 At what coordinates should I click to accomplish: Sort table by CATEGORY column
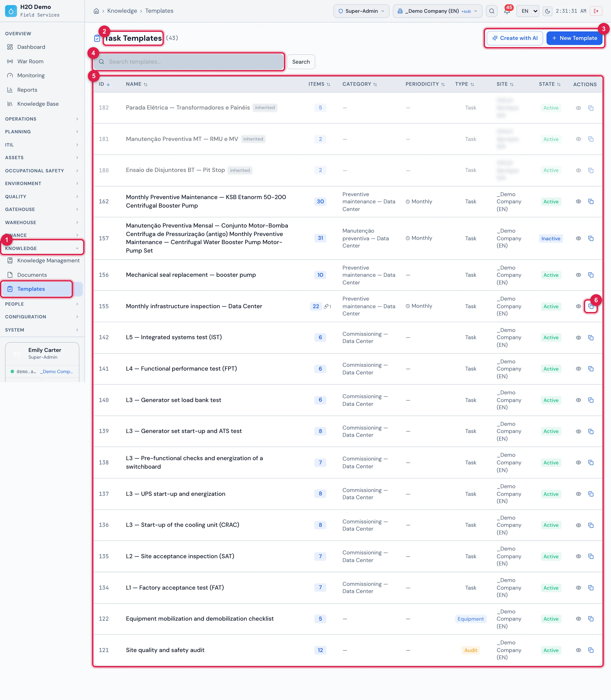pyautogui.click(x=359, y=84)
